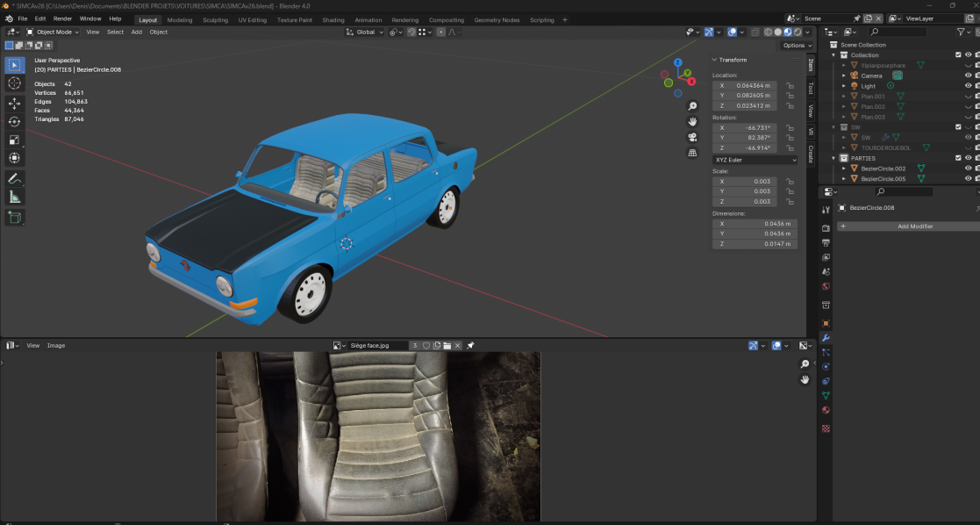Hide the Camera object via eye icon

(x=969, y=76)
